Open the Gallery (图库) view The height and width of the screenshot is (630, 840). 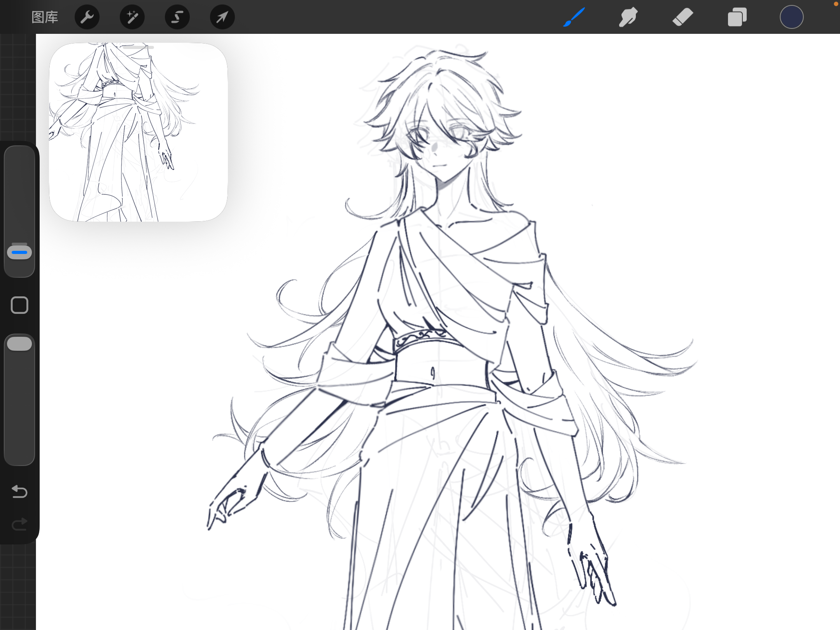(45, 17)
